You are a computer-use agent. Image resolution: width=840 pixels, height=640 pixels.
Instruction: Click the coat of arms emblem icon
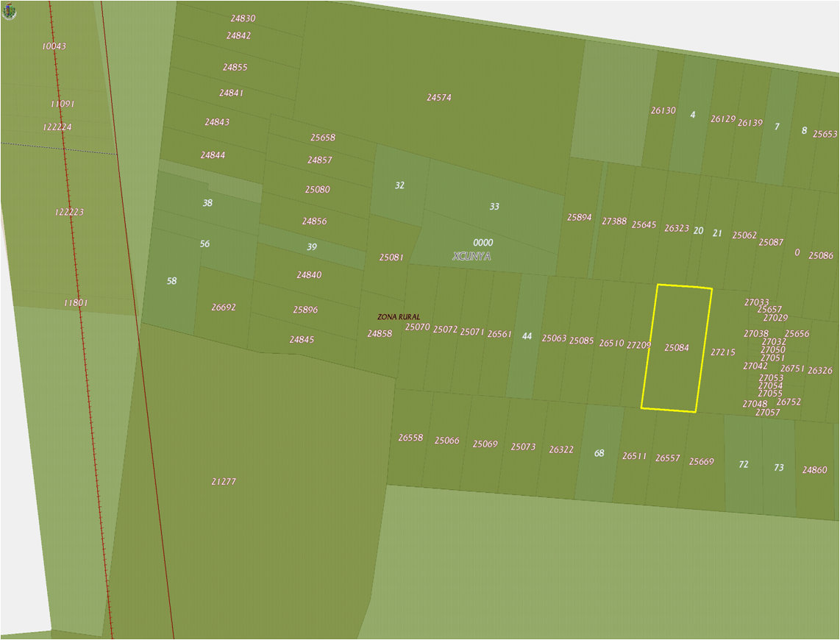(x=9, y=12)
